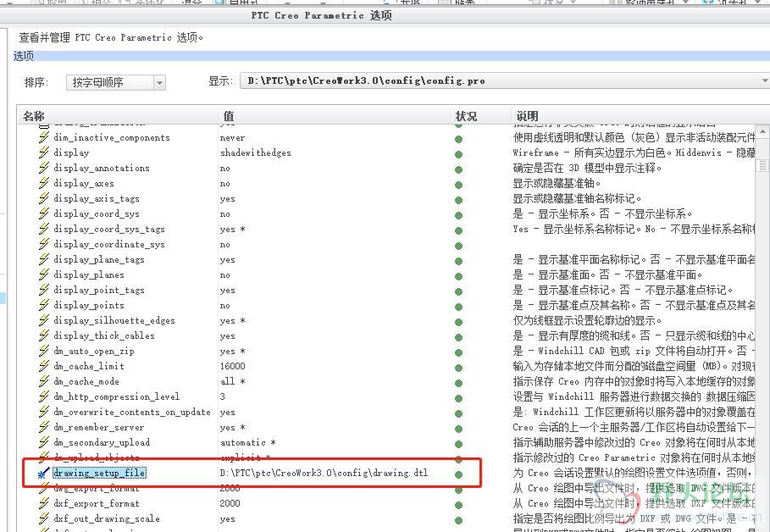The height and width of the screenshot is (532, 770).
Task: Click lightning icon beside dm_secondary_upload
Action: pyautogui.click(x=44, y=442)
